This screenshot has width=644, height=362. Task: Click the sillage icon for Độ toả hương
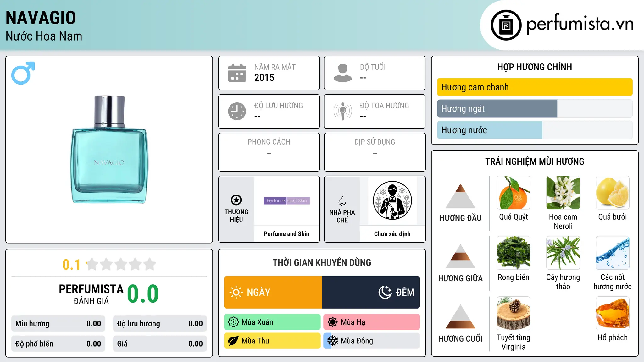coord(343,111)
